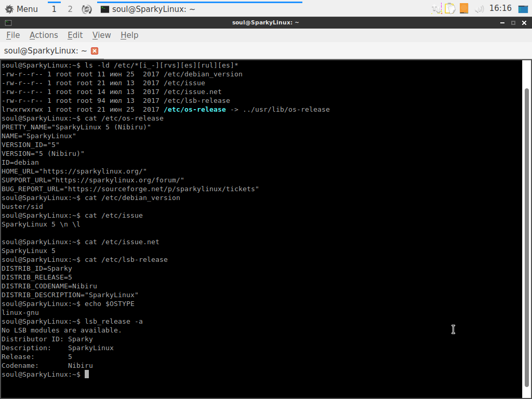Open the File menu
Screen dimensions: 532x399
(x=13, y=35)
